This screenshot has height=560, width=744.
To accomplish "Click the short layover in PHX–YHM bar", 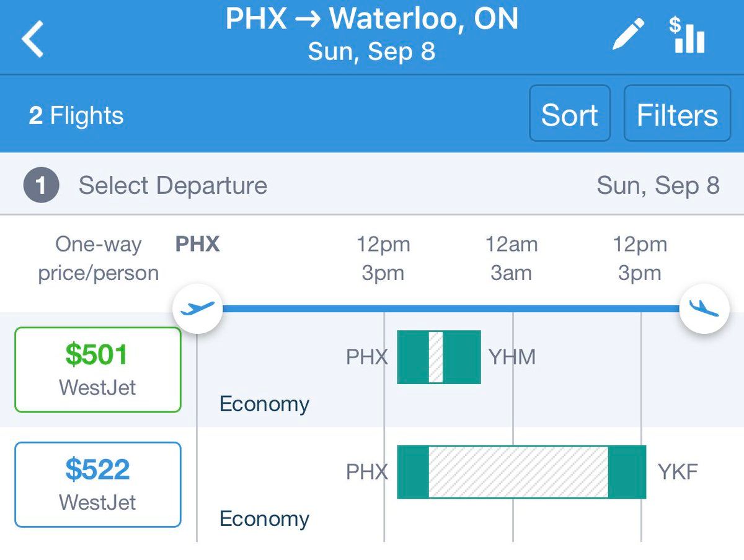I will point(436,357).
